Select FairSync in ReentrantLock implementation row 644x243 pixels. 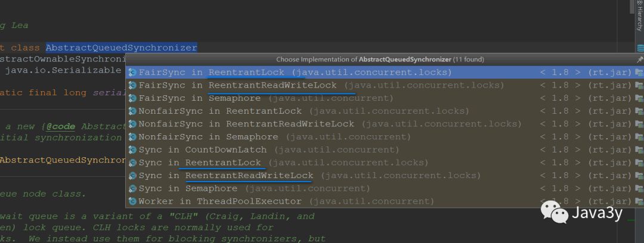tap(385, 73)
